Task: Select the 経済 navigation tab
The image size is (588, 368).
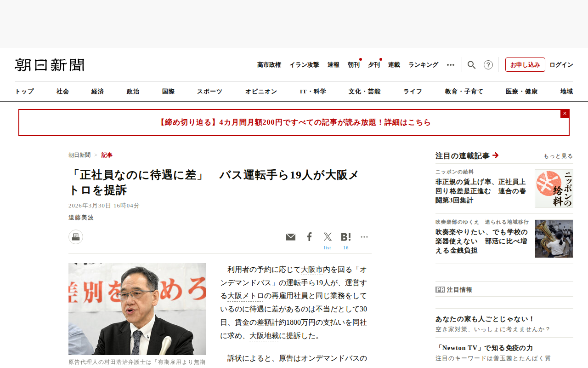Action: (x=98, y=92)
